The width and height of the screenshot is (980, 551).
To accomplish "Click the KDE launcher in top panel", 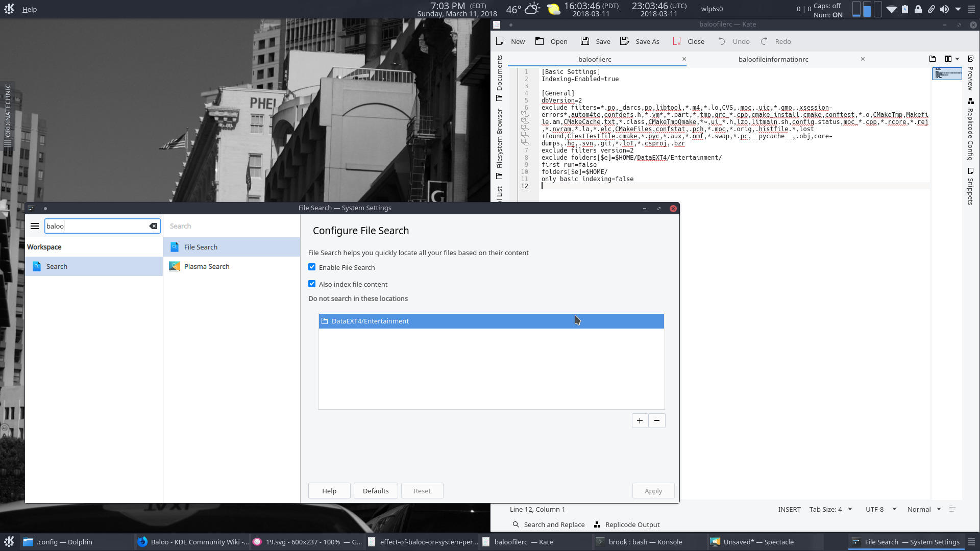I will pos(9,9).
